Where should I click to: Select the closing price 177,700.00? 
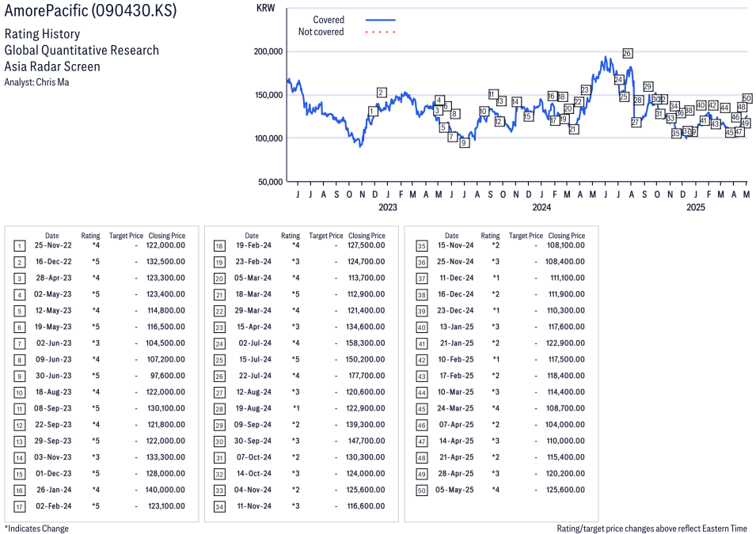pos(367,376)
